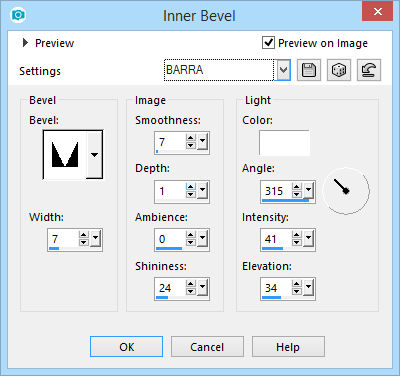Click the Preview label text
This screenshot has height=376, width=400.
[x=55, y=43]
